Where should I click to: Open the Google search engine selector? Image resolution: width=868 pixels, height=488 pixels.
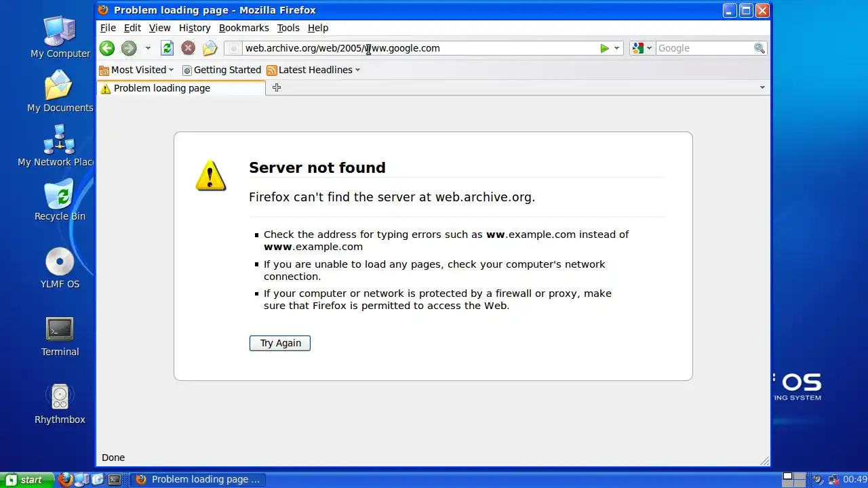pos(642,48)
